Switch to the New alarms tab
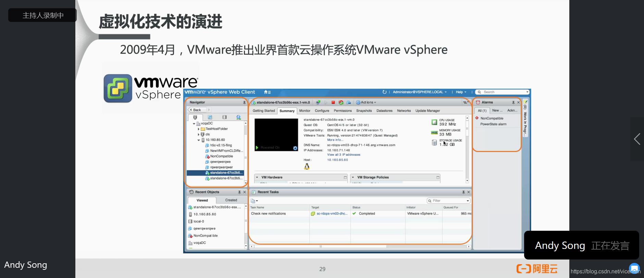This screenshot has height=278, width=644. 497,110
